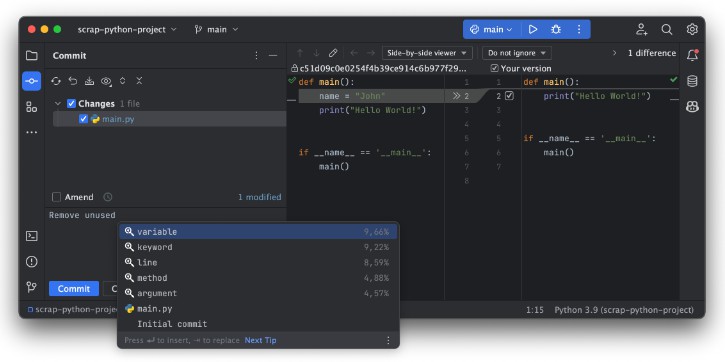The width and height of the screenshot is (725, 362).
Task: Open the Problems tool window icon
Action: point(31,262)
